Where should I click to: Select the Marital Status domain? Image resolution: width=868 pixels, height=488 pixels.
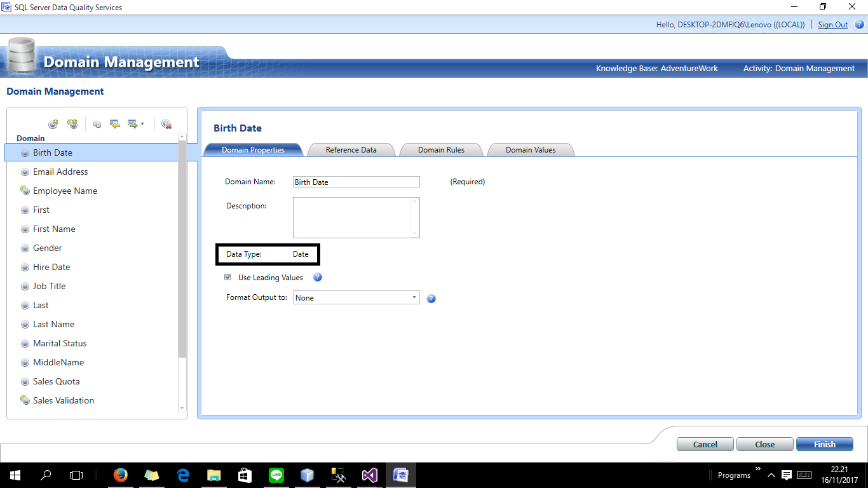60,343
